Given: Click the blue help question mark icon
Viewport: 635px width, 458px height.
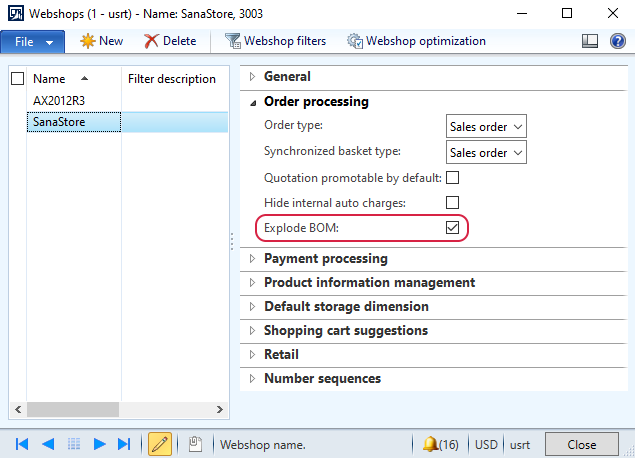Looking at the screenshot, I should tap(618, 41).
